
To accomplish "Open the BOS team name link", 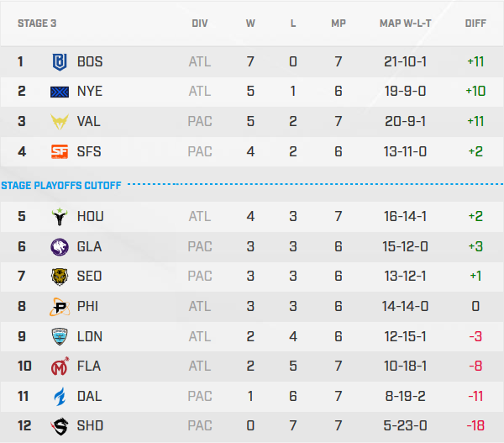I will (x=89, y=61).
